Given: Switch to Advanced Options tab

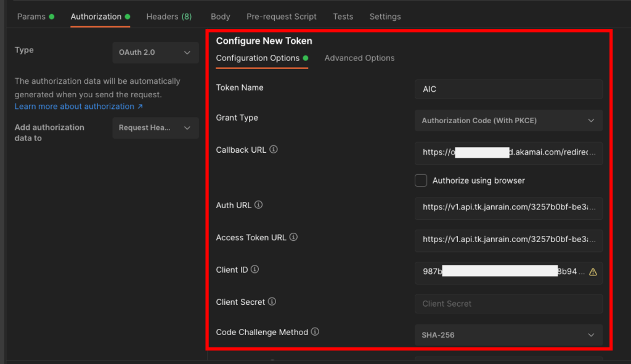Looking at the screenshot, I should point(359,58).
